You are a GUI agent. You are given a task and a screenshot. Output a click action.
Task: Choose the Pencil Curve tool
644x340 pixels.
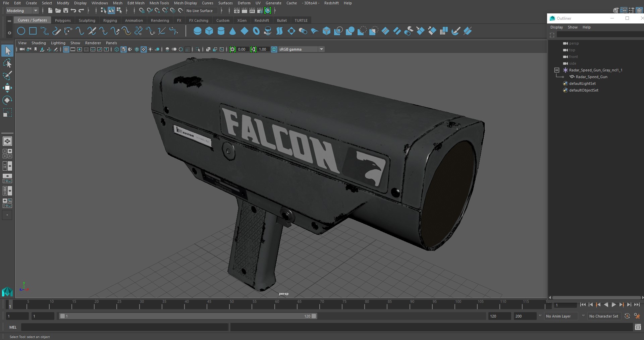(x=57, y=31)
